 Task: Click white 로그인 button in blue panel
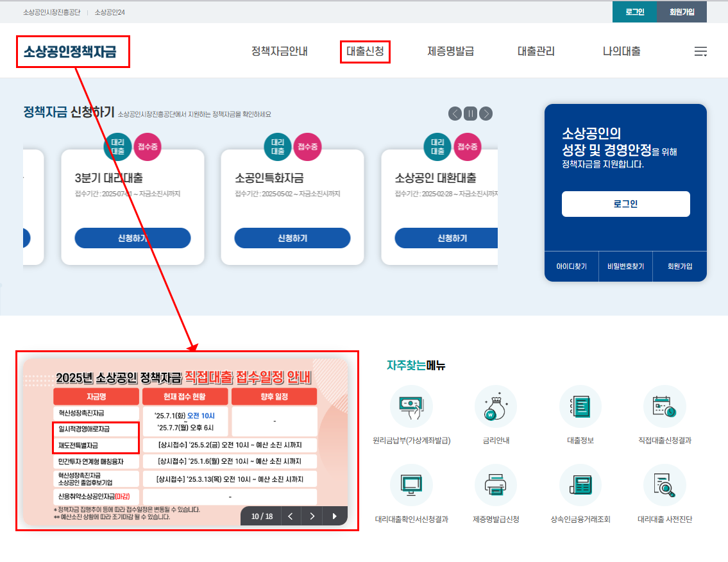pyautogui.click(x=625, y=204)
